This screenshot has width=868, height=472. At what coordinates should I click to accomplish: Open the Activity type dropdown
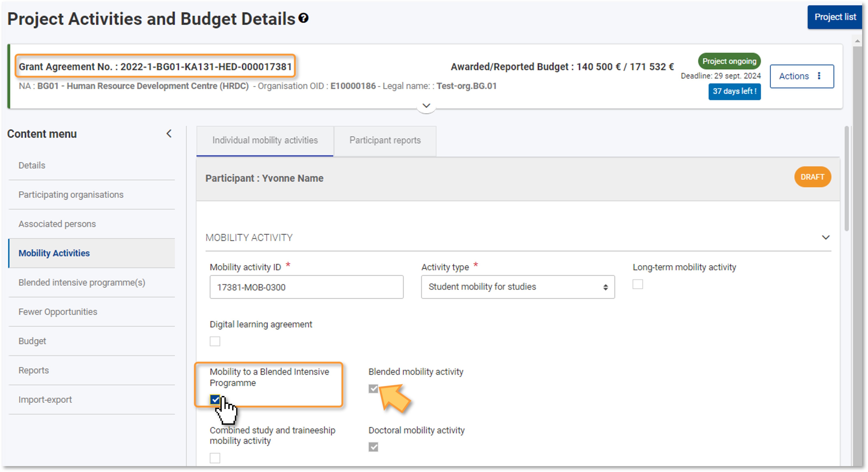tap(518, 287)
